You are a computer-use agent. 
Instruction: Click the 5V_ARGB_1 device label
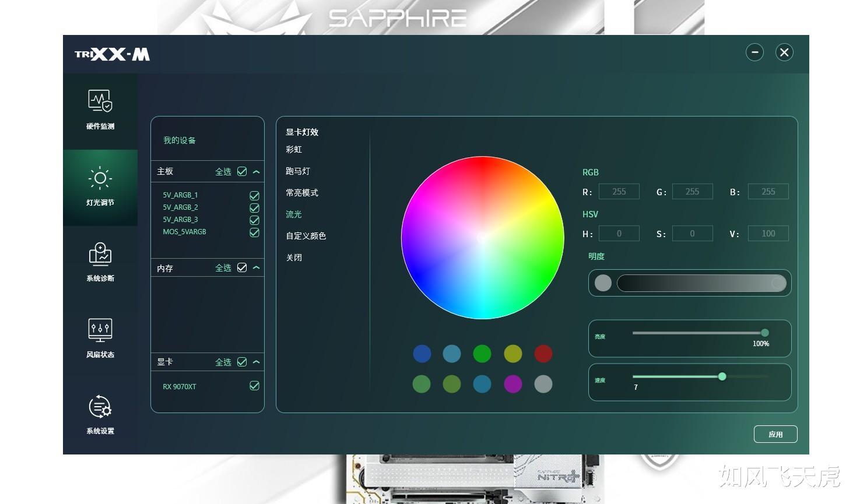click(180, 195)
